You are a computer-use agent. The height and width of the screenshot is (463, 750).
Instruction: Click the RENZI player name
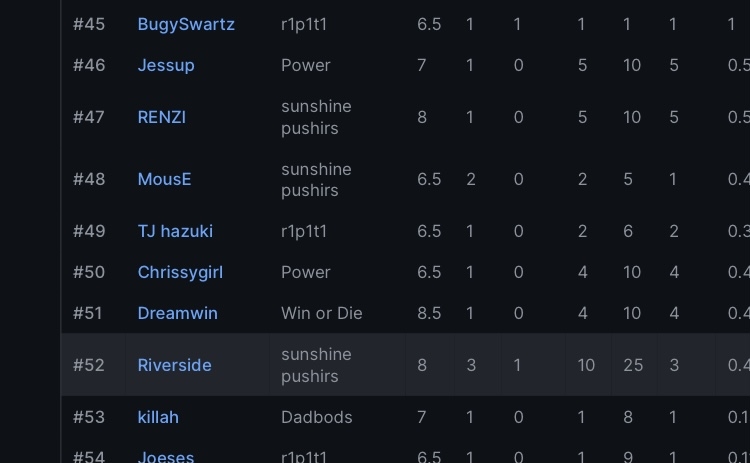(x=161, y=117)
